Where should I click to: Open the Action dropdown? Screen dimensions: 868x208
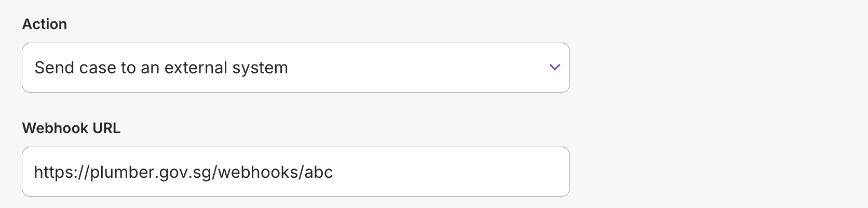coord(295,68)
